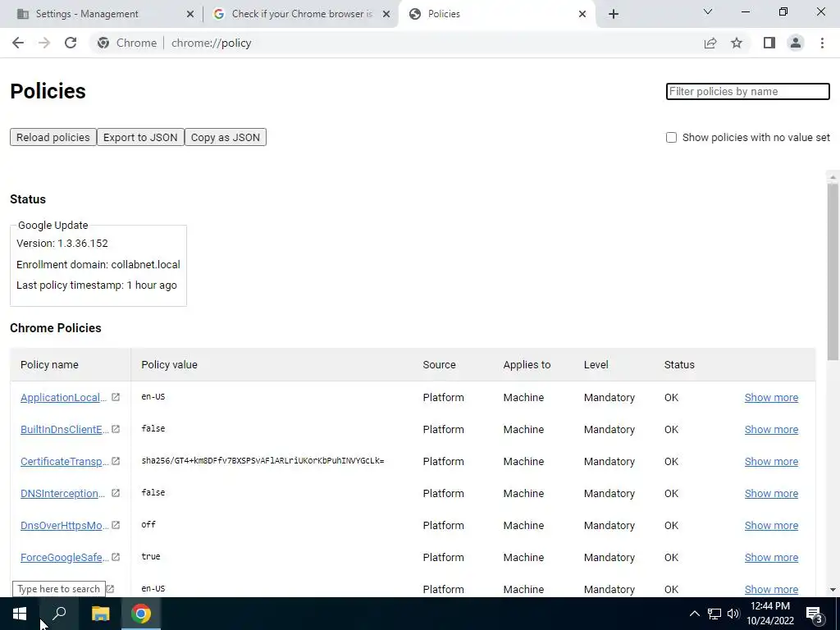Reload the page with the refresh icon
The width and height of the screenshot is (840, 630).
(71, 43)
